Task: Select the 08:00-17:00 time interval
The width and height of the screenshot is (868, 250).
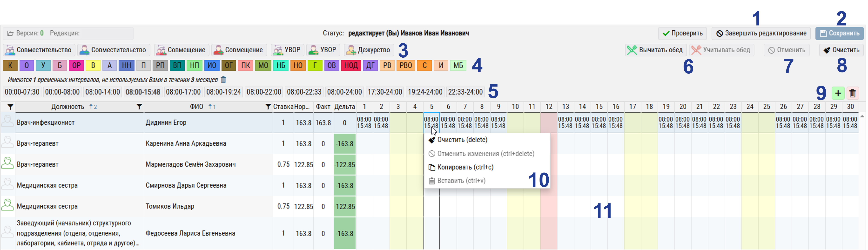Action: [x=183, y=92]
